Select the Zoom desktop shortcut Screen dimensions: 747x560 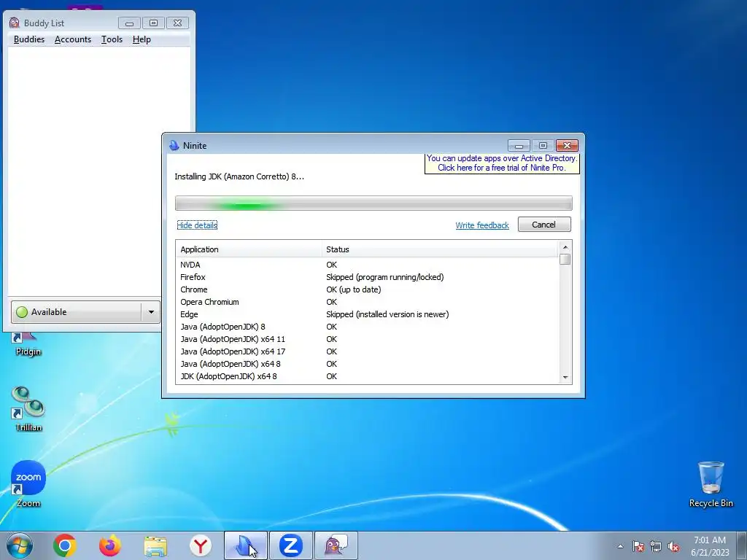coord(28,484)
